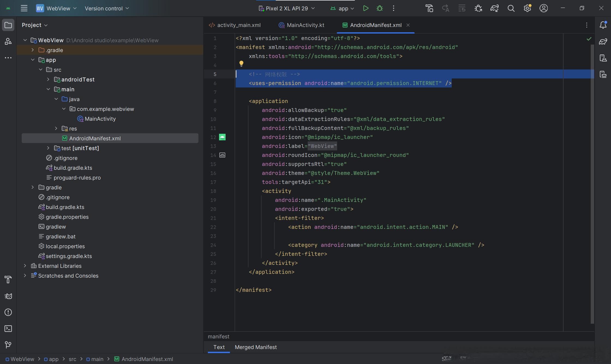Open the Build tool window hammer
This screenshot has width=611, height=364.
click(8, 280)
